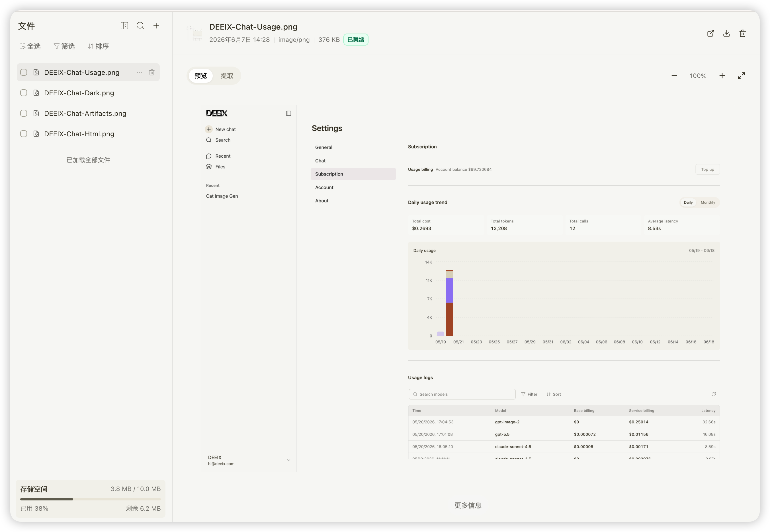Zoom out preview with minus icon

pyautogui.click(x=674, y=76)
